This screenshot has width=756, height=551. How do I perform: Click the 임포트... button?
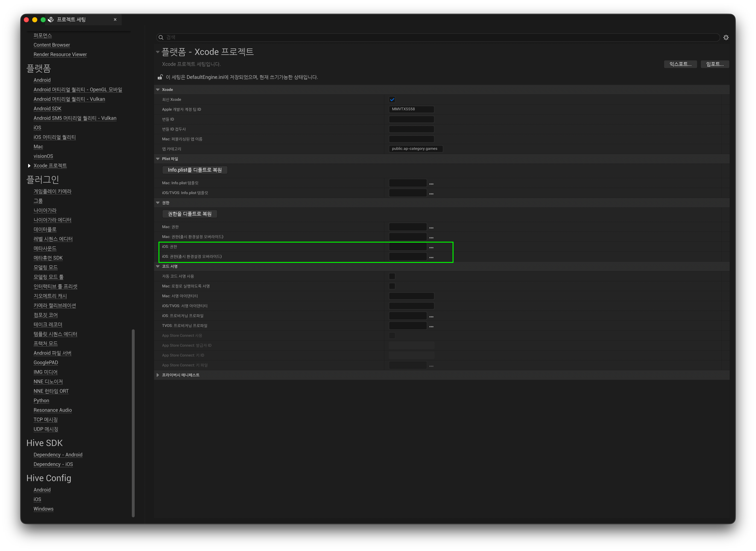(715, 64)
